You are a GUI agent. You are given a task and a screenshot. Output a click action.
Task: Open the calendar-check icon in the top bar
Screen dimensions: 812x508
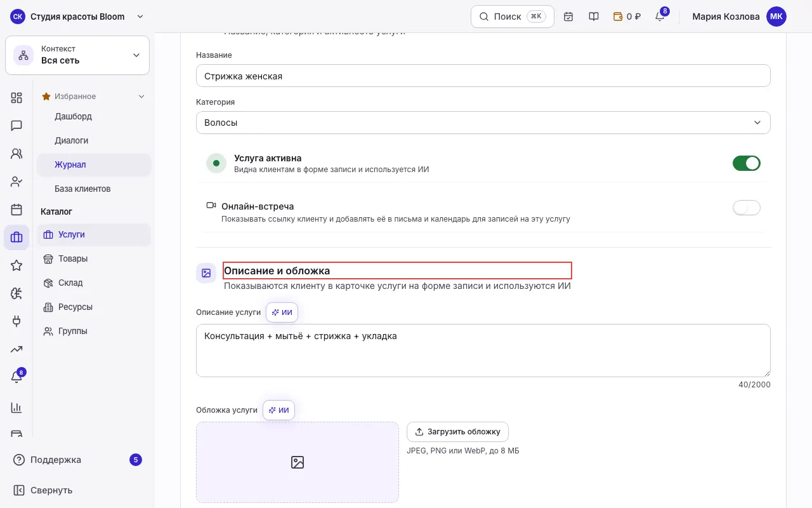tap(568, 17)
